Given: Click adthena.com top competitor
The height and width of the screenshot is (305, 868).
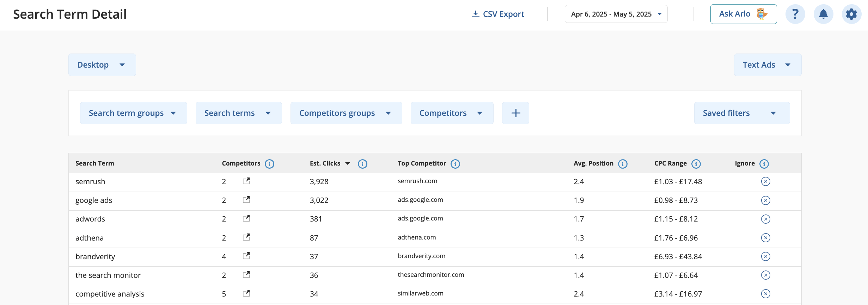Looking at the screenshot, I should [x=417, y=237].
